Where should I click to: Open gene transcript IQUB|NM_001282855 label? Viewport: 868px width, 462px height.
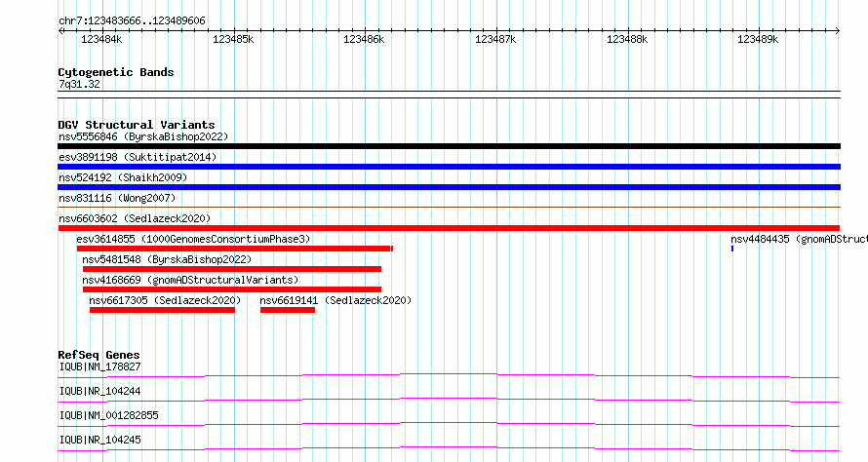click(108, 415)
